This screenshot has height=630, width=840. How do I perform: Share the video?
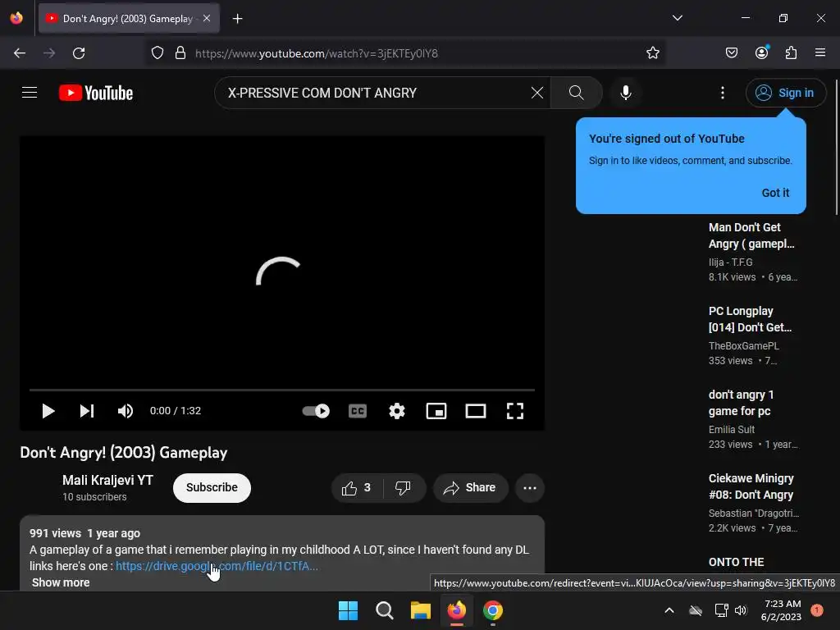click(x=470, y=487)
